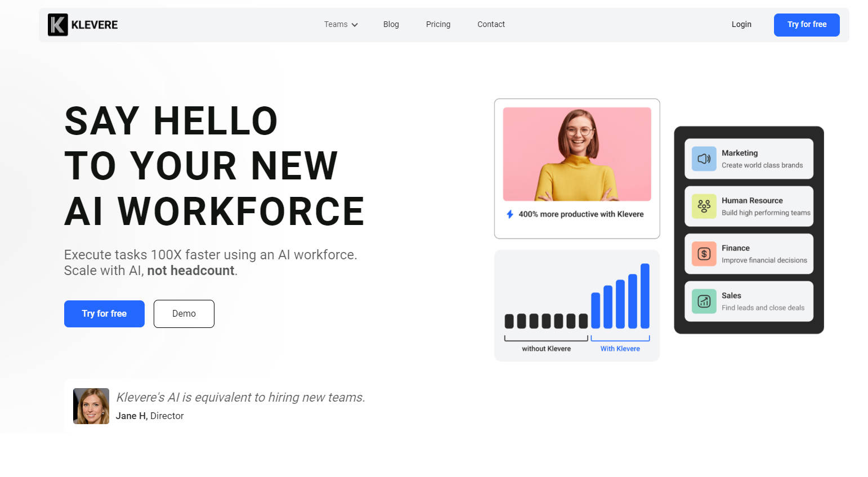Click the Klevere K logo icon
The width and height of the screenshot is (868, 477).
pyautogui.click(x=57, y=25)
